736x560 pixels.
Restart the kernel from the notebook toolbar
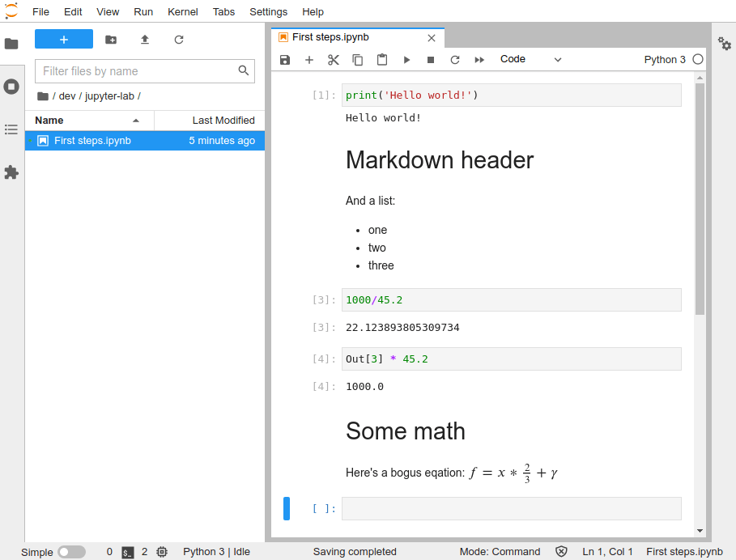pos(455,60)
